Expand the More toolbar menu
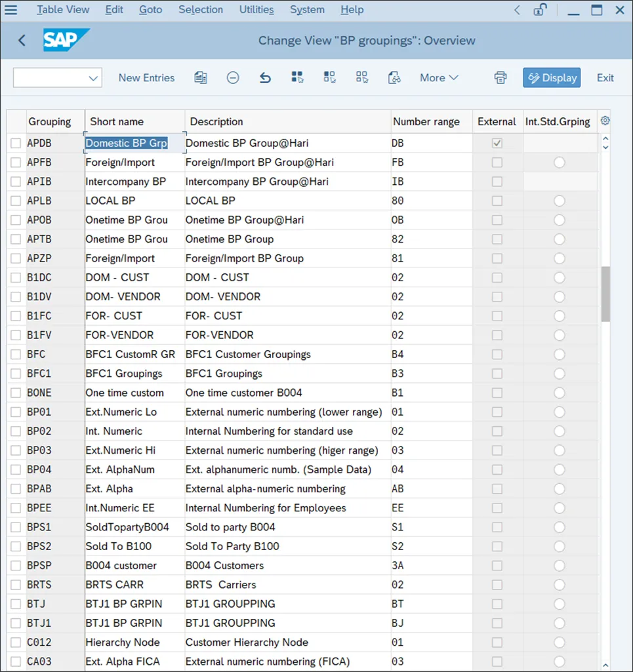 tap(439, 77)
